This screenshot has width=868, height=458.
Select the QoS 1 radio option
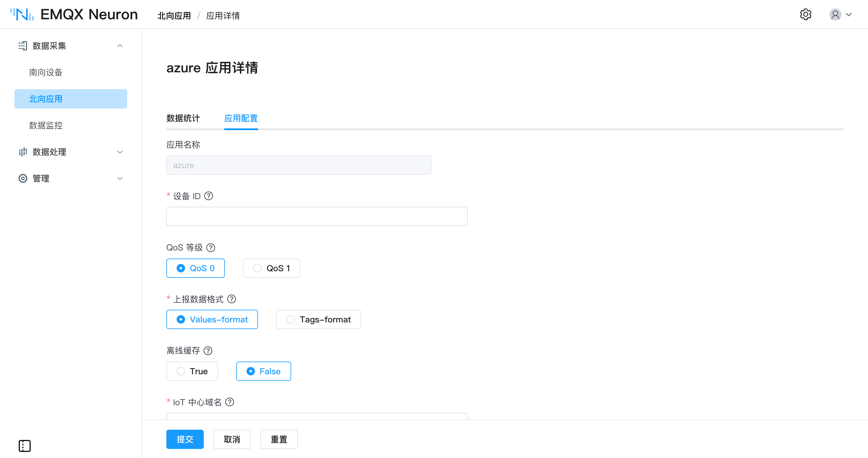coord(271,268)
